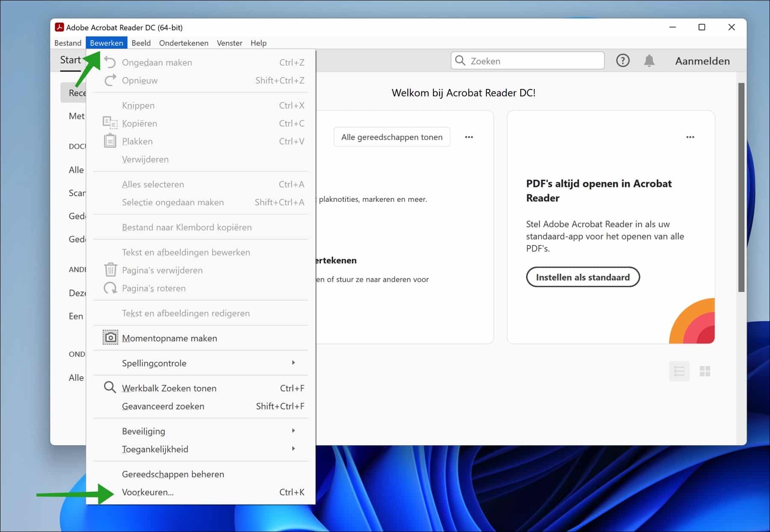Click the magnifier icon in Zoeken field
Viewport: 770px width, 532px height.
tap(460, 61)
